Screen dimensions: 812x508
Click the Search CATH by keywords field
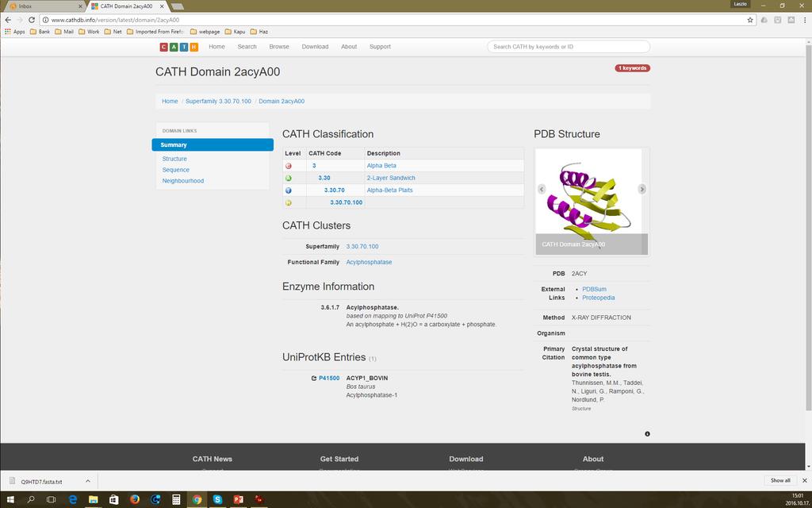click(x=568, y=47)
